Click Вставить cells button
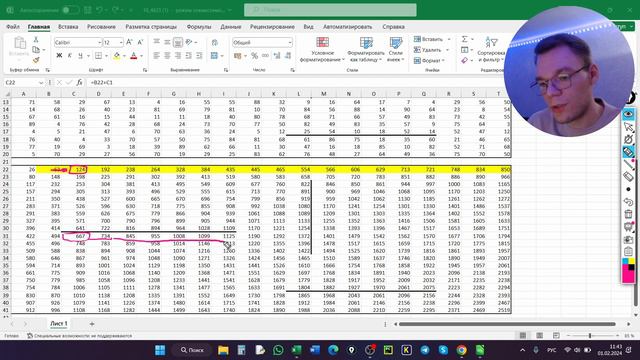The width and height of the screenshot is (640, 360). pos(431,39)
